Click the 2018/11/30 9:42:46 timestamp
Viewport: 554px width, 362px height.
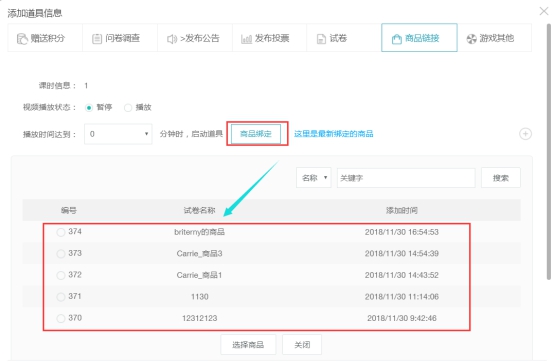[402, 318]
